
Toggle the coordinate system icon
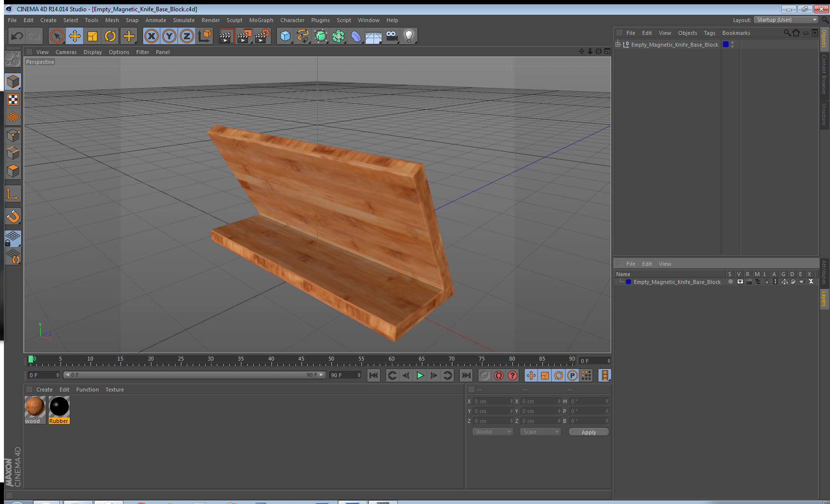(x=205, y=36)
